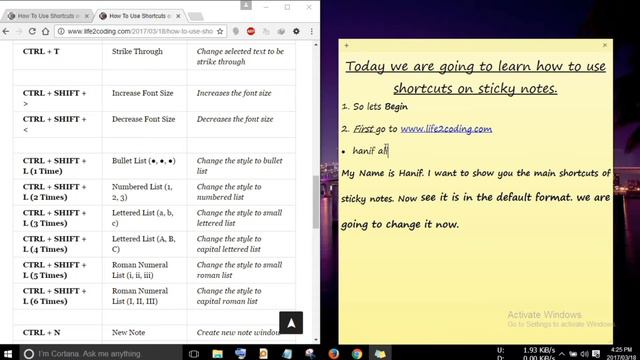The width and height of the screenshot is (640, 360).
Task: Close the active Chrome tab
Action: click(178, 16)
